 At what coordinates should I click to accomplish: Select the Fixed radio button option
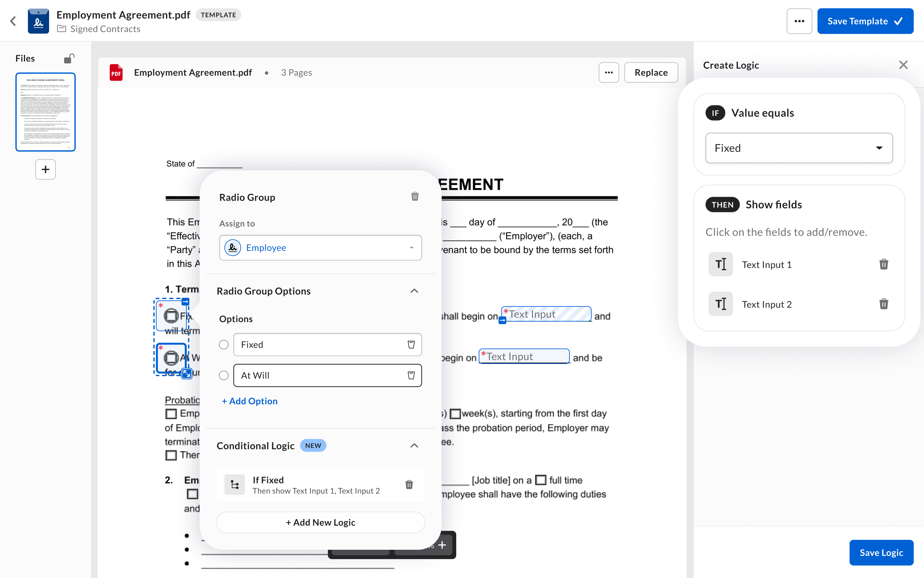(x=224, y=345)
